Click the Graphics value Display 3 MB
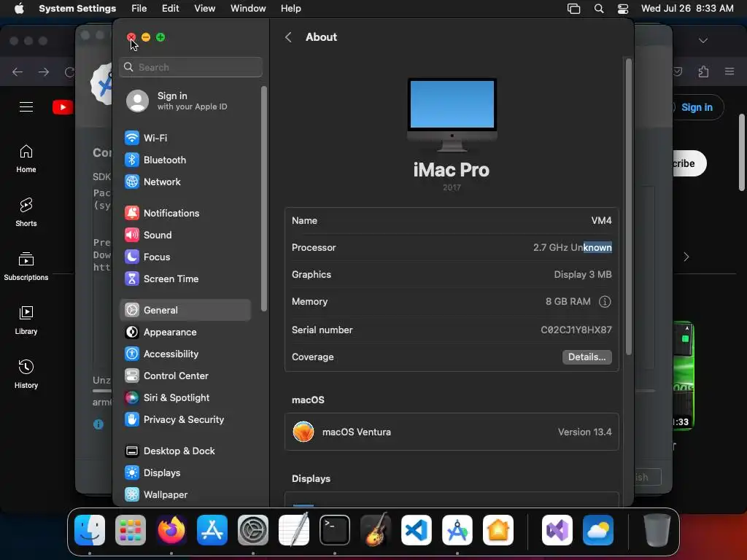The image size is (747, 560). (583, 275)
